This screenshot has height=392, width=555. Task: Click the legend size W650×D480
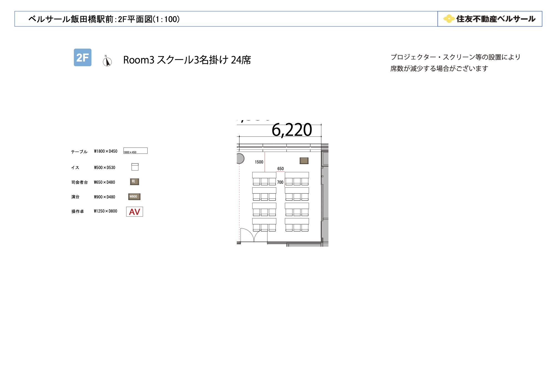coord(104,182)
